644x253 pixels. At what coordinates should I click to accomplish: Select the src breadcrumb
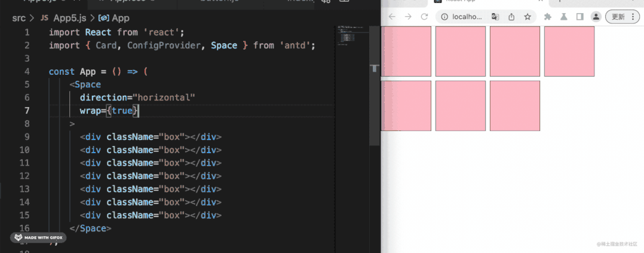[19, 18]
